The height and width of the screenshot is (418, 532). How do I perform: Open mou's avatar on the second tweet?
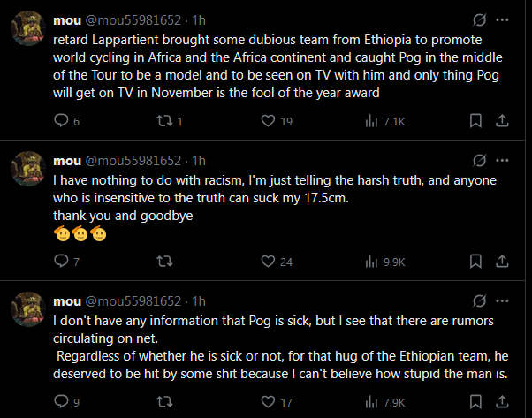29,171
